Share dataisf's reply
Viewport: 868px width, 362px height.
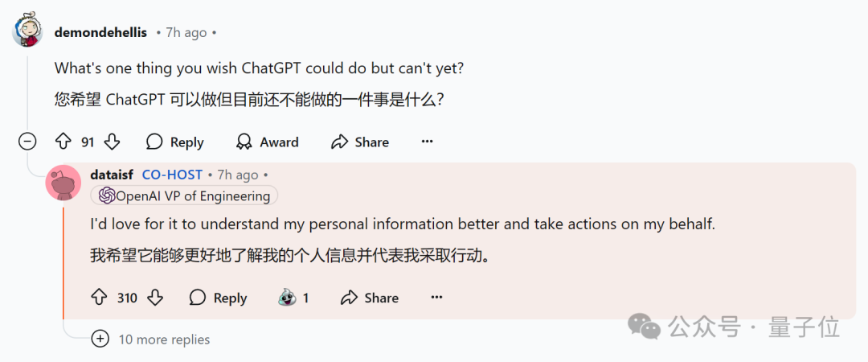370,298
